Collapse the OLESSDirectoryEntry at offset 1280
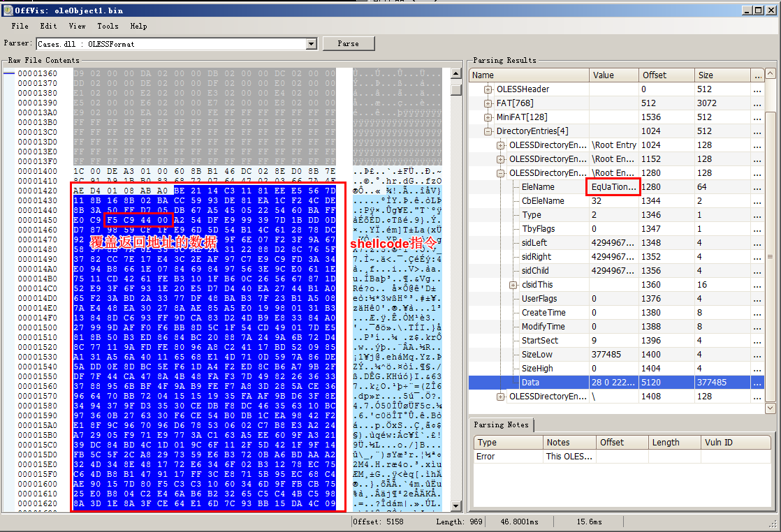The width and height of the screenshot is (781, 532). (x=500, y=173)
